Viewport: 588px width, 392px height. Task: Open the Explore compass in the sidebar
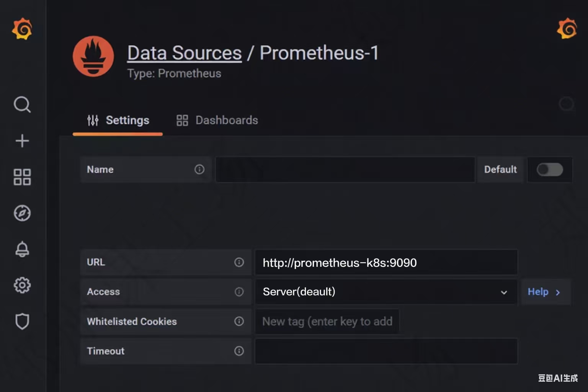(x=22, y=213)
